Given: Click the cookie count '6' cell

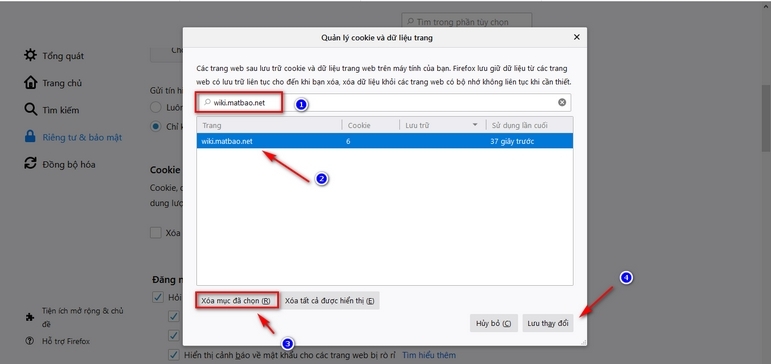Looking at the screenshot, I should coord(348,141).
